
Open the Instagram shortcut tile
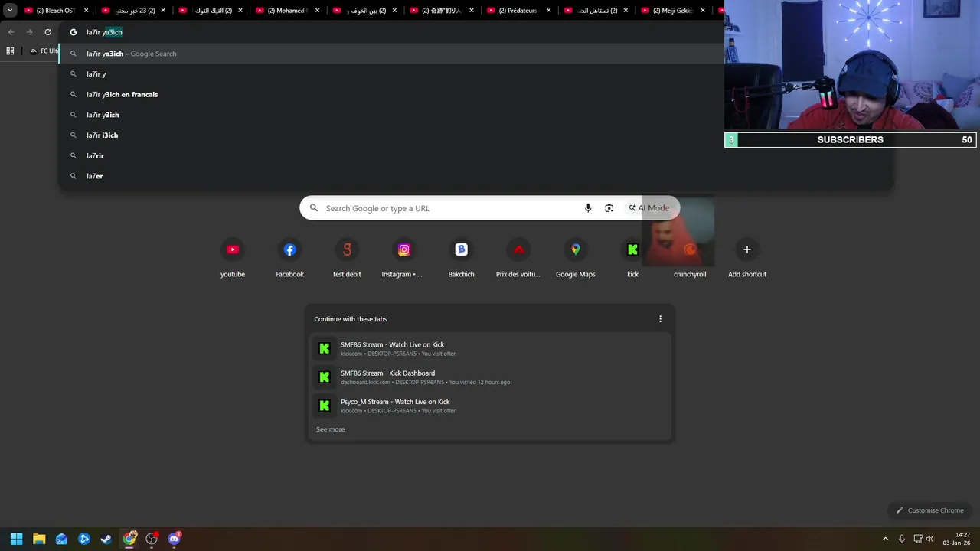click(x=404, y=259)
